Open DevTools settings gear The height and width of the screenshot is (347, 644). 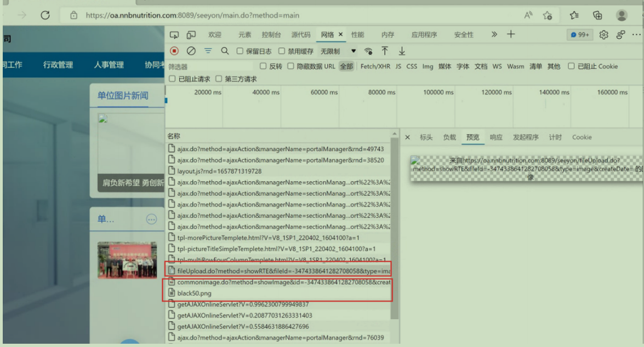pos(603,34)
